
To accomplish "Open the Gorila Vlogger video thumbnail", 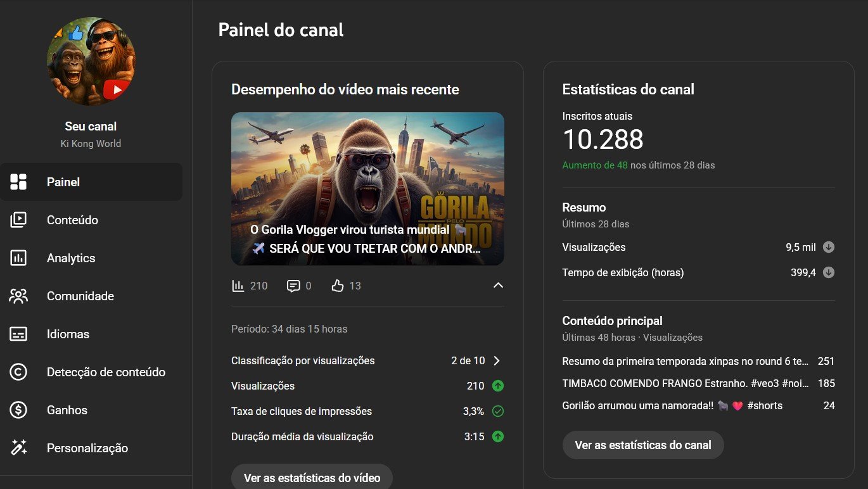I will pos(367,189).
